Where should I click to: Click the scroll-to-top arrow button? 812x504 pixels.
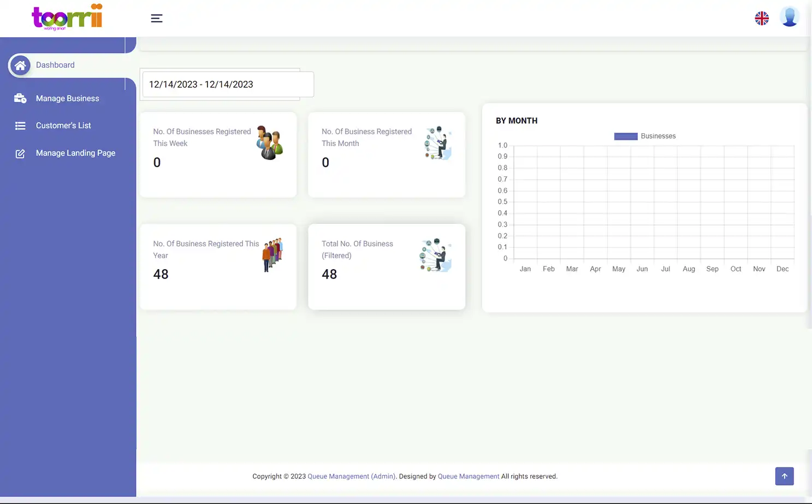coord(784,476)
